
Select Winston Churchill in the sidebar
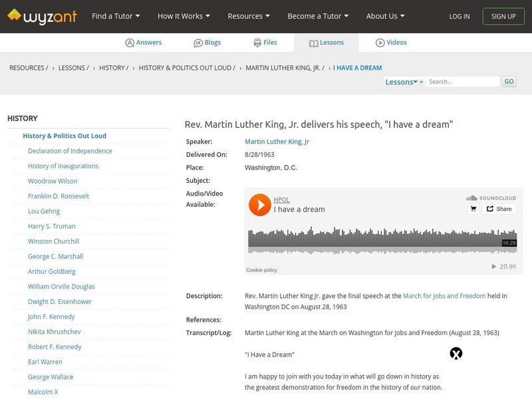[53, 241]
